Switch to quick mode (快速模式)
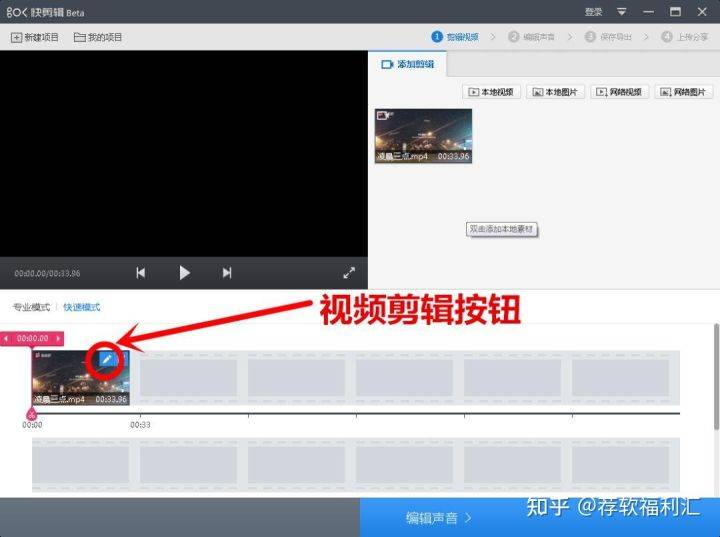The image size is (720, 537). [x=82, y=307]
